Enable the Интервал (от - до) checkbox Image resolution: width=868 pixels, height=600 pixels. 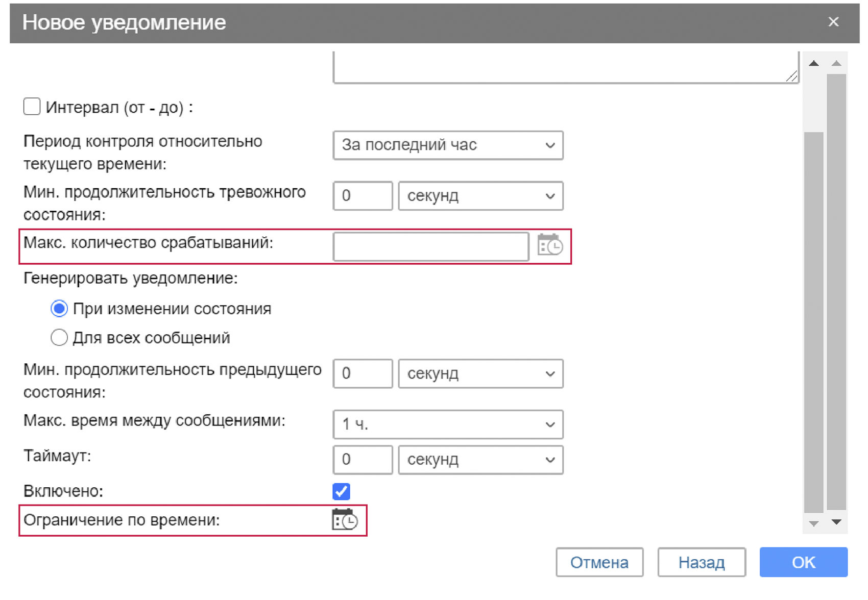pos(32,107)
